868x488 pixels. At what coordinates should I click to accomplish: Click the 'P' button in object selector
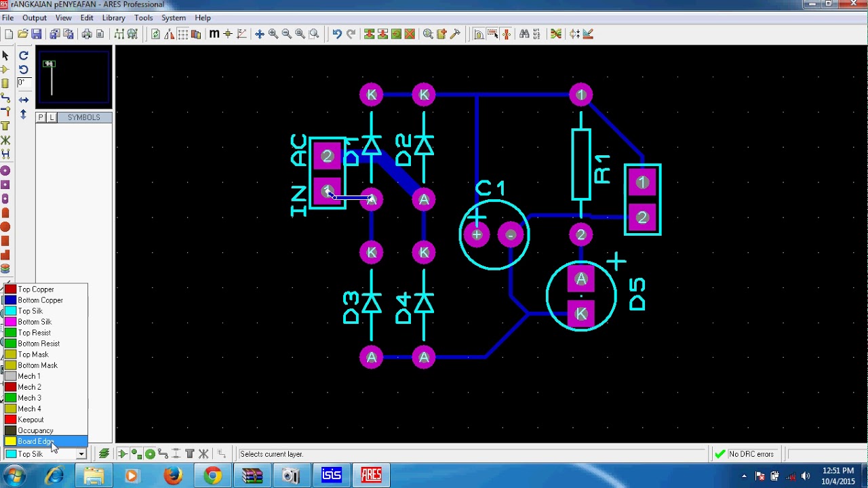41,117
